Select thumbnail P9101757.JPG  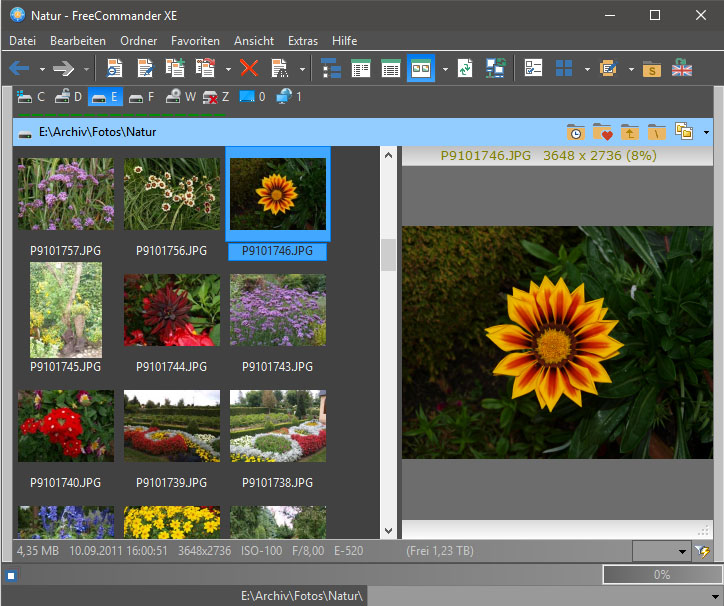(x=66, y=194)
